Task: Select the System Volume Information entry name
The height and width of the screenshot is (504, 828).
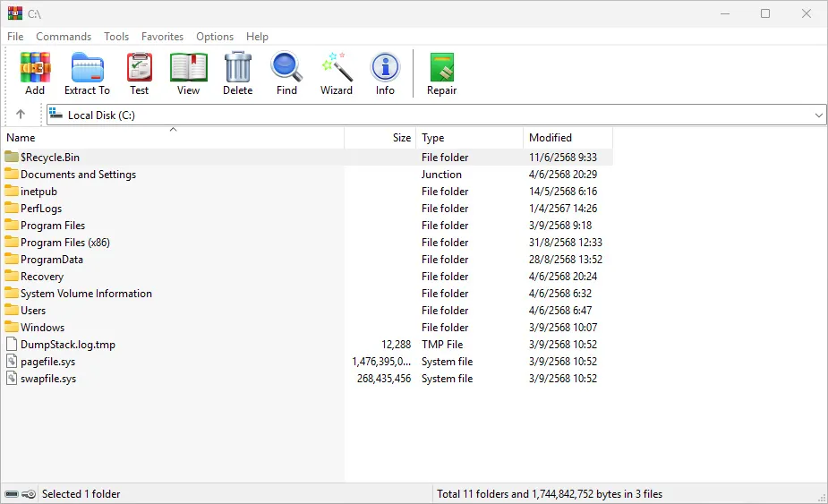Action: pos(86,294)
